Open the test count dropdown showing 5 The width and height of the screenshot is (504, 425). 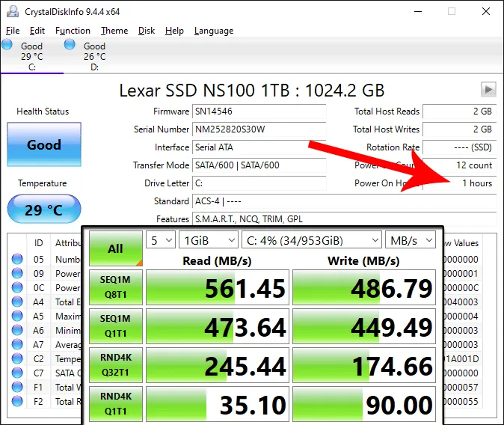coord(161,240)
